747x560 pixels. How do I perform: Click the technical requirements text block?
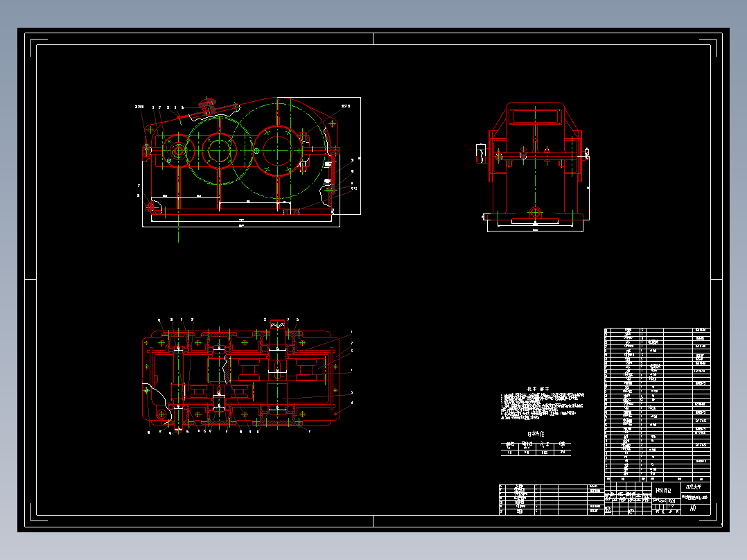(542, 404)
